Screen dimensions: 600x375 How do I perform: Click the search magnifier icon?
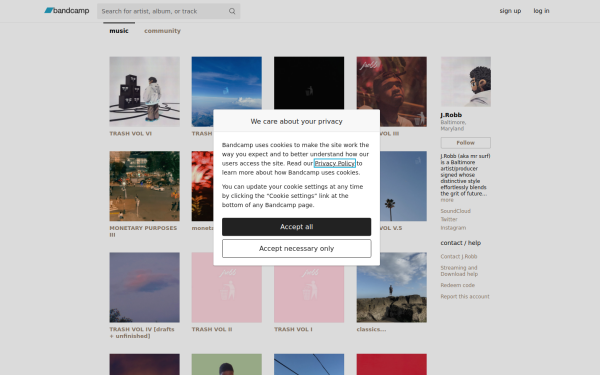pyautogui.click(x=232, y=11)
